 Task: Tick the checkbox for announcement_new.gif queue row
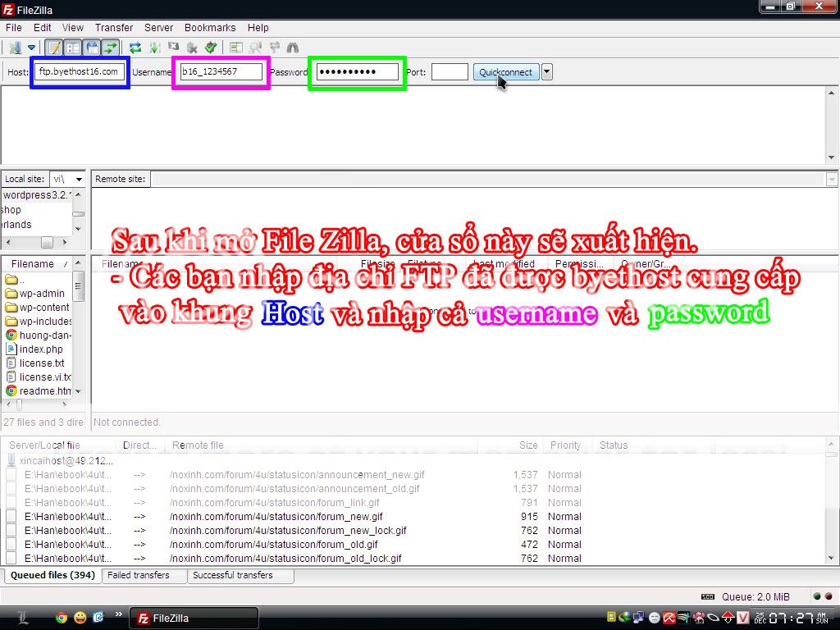pyautogui.click(x=11, y=475)
